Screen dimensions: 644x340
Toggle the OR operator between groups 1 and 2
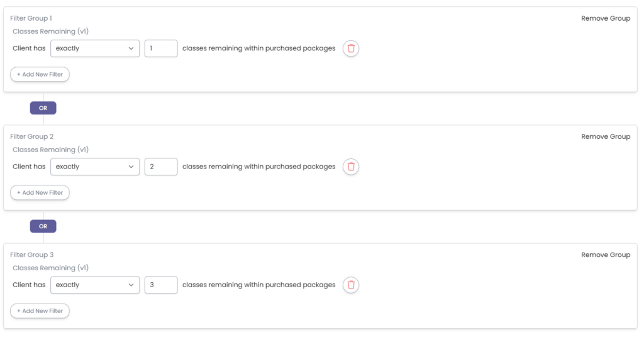point(43,108)
